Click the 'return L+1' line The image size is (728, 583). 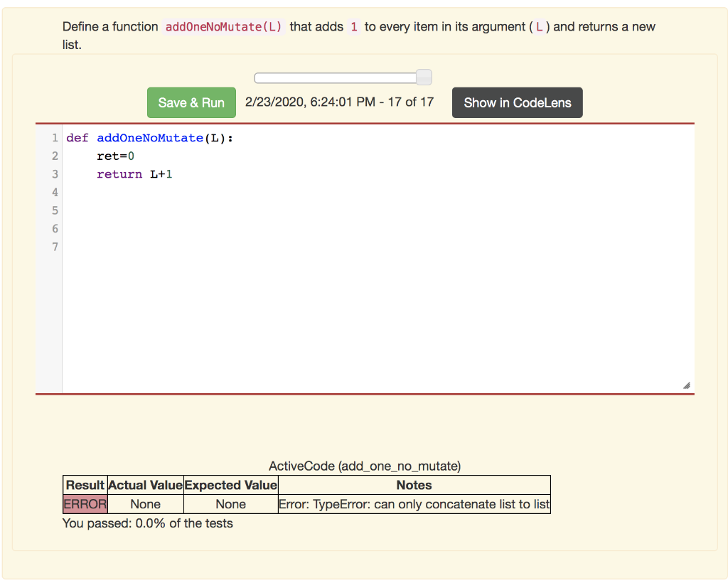[x=134, y=174]
